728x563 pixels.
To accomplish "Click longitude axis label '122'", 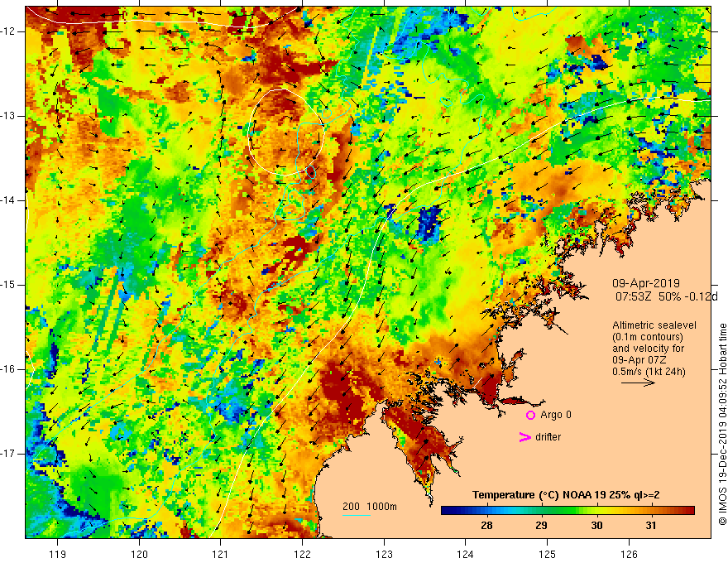I will point(302,554).
